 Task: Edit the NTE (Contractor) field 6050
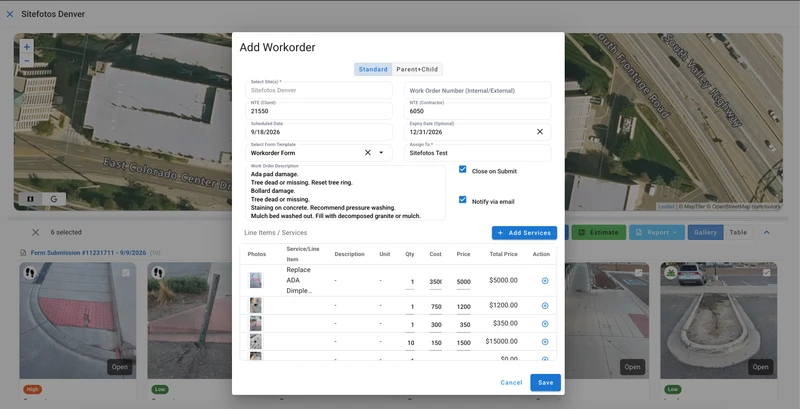point(478,111)
